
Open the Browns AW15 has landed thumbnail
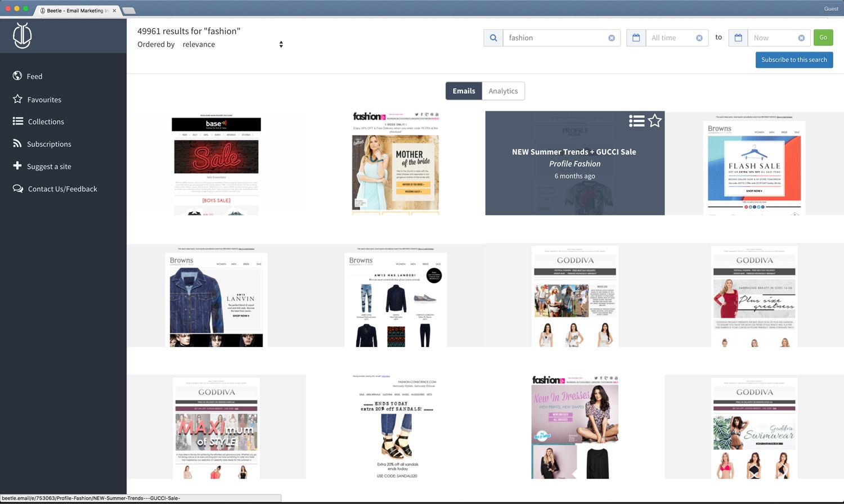pos(396,296)
